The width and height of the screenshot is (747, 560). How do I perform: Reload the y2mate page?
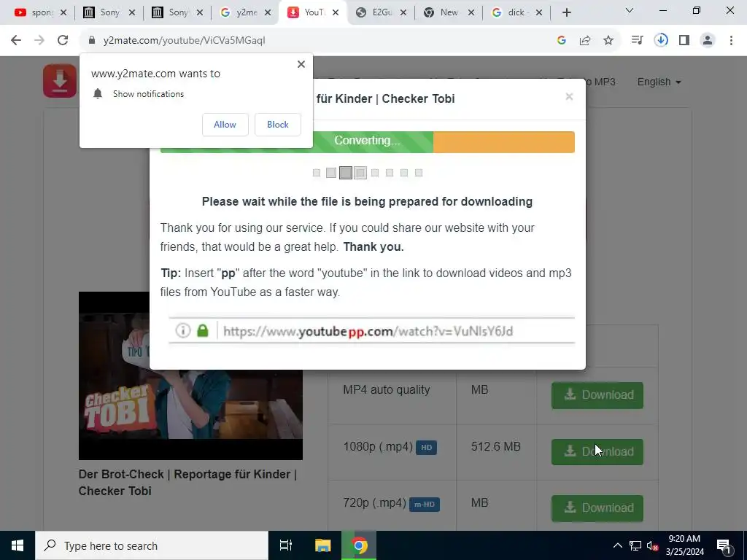tap(63, 41)
